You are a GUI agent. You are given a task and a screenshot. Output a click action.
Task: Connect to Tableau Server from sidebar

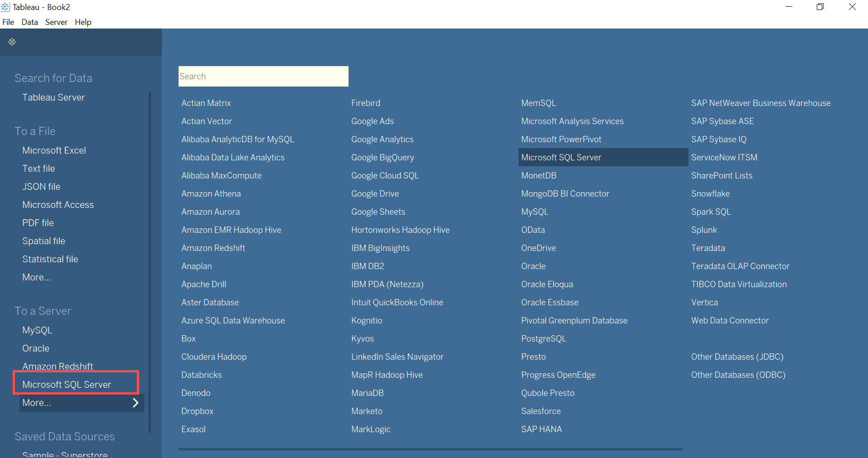pyautogui.click(x=53, y=97)
